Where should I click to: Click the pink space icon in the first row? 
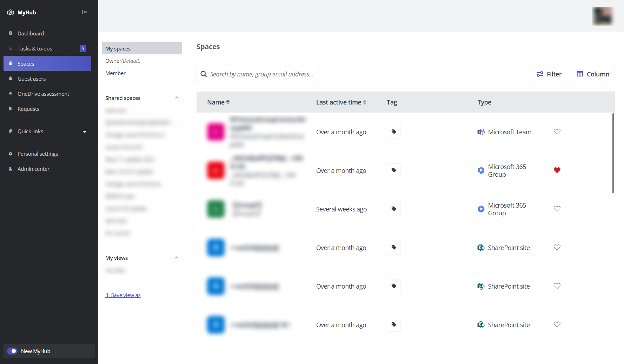point(215,132)
